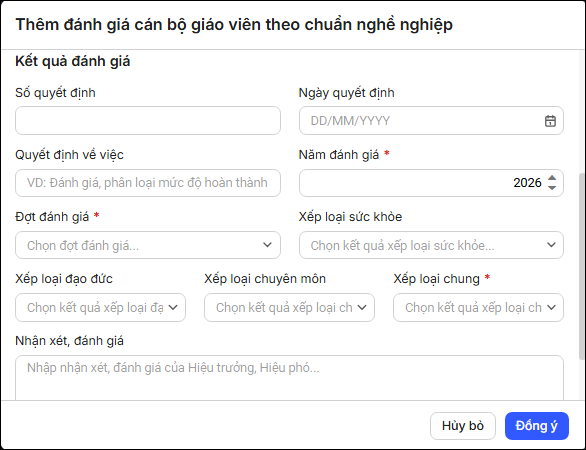Focus the Ngày quyết định date field
586x450 pixels.
[431, 121]
